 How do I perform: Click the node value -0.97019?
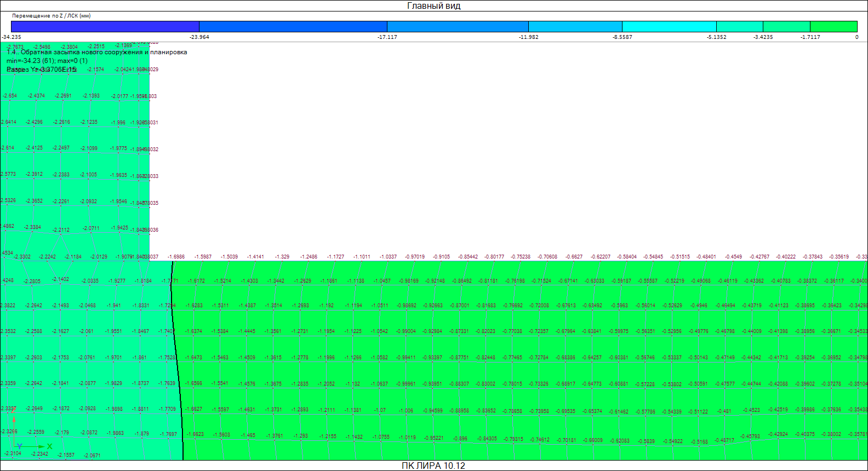414,256
